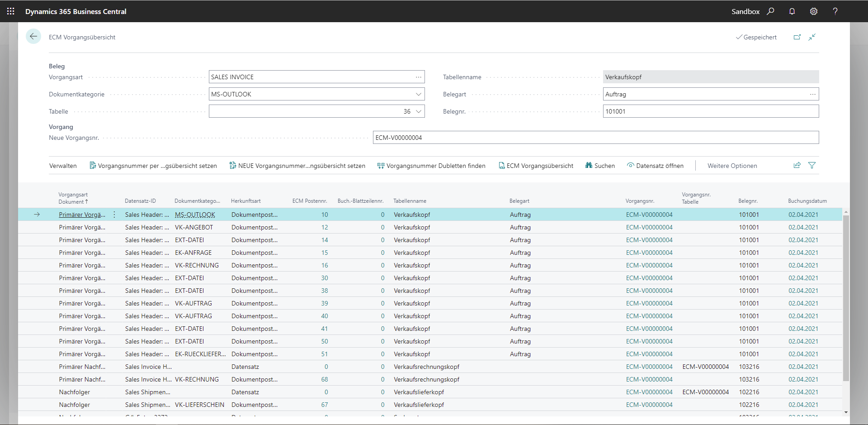Click the help question mark icon
This screenshot has width=868, height=425.
pyautogui.click(x=835, y=11)
